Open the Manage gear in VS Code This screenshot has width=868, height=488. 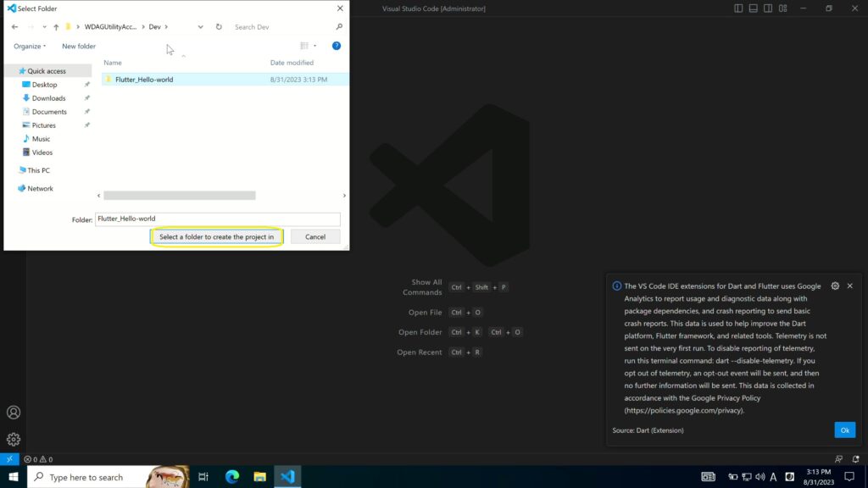[x=14, y=440]
